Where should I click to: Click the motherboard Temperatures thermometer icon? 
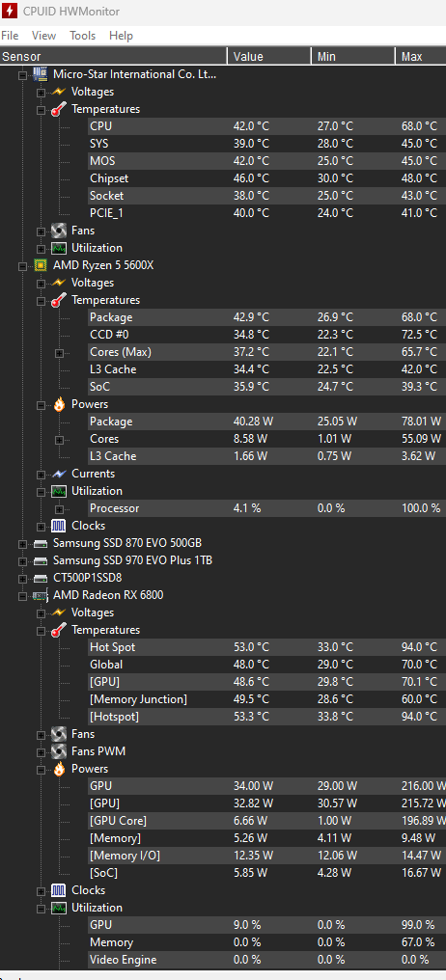59,109
